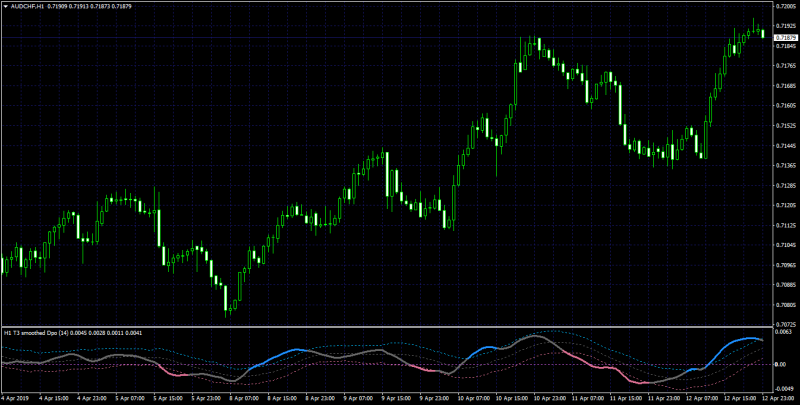
Task: Click the final blue segment of Dpo line
Action: coord(735,342)
